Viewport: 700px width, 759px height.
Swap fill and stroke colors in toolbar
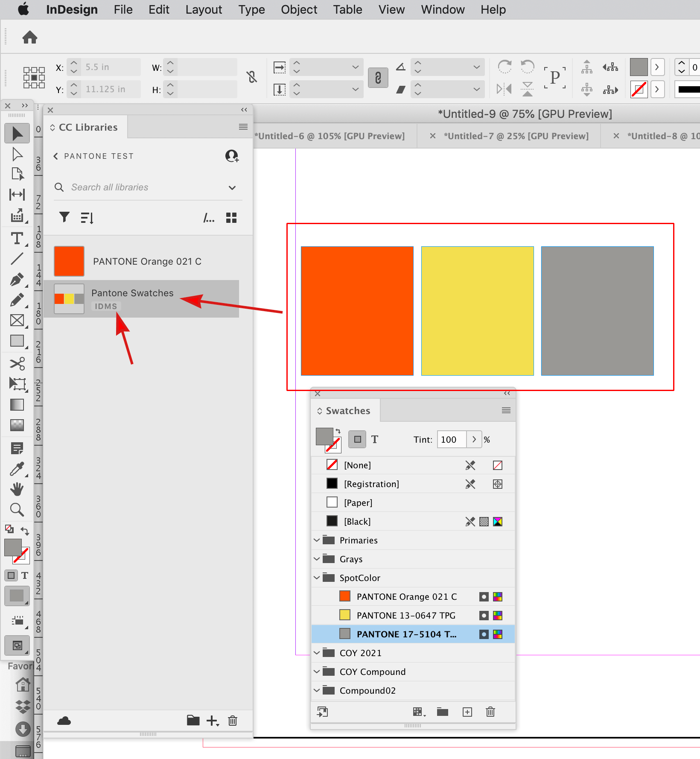pos(25,531)
